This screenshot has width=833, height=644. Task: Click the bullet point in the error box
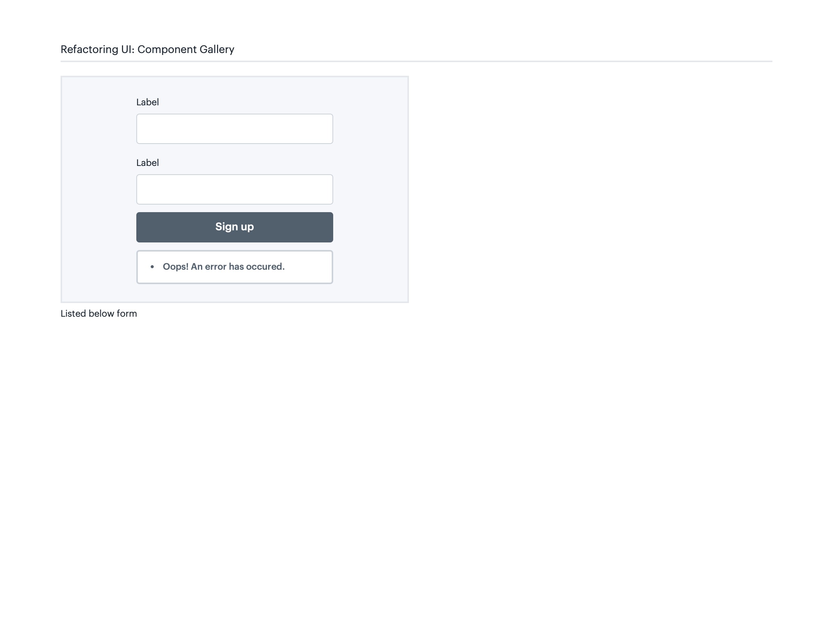[x=152, y=267]
